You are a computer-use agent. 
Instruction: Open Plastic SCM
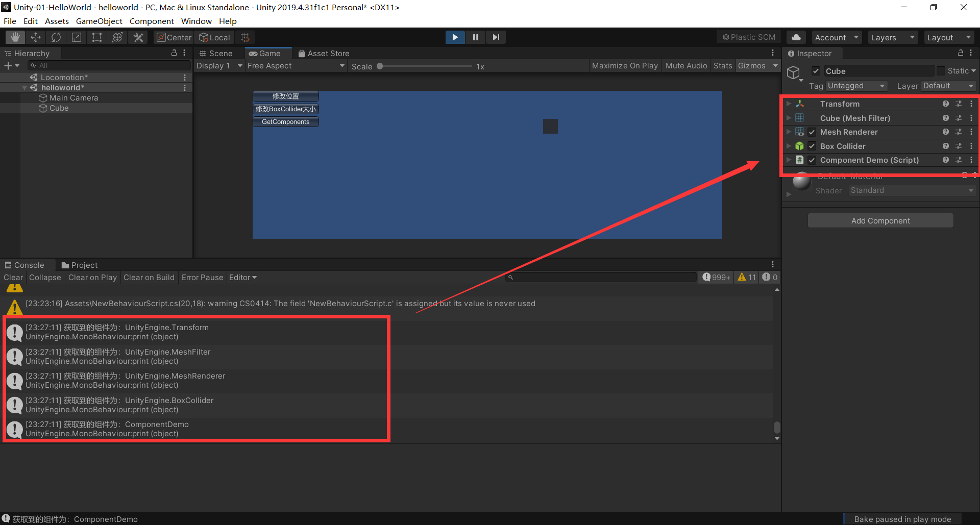749,37
